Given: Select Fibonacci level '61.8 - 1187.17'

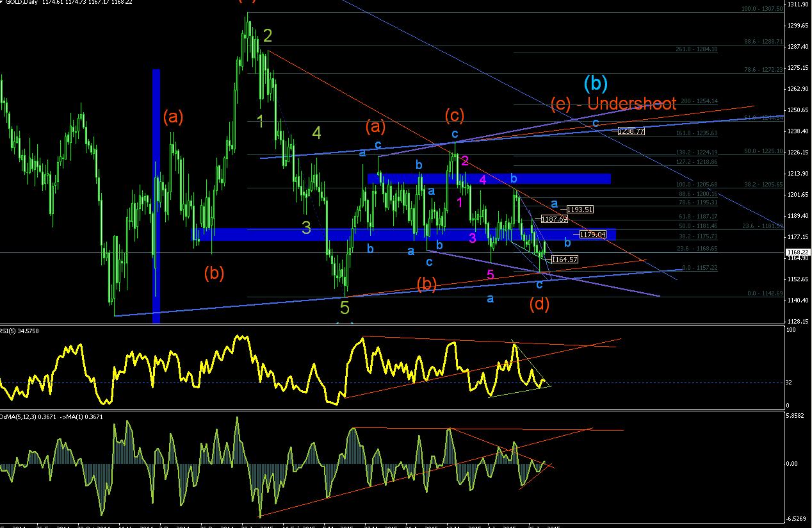Looking at the screenshot, I should click(x=698, y=217).
